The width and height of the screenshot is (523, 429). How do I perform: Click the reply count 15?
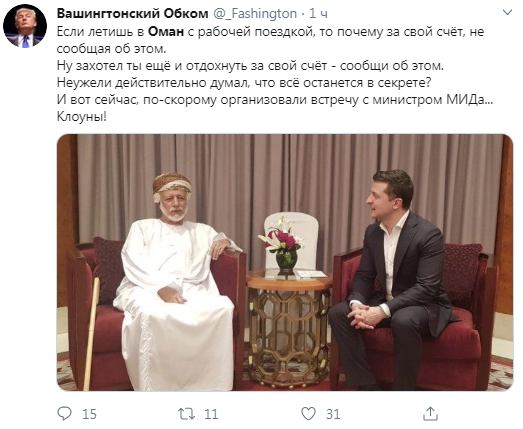[89, 414]
